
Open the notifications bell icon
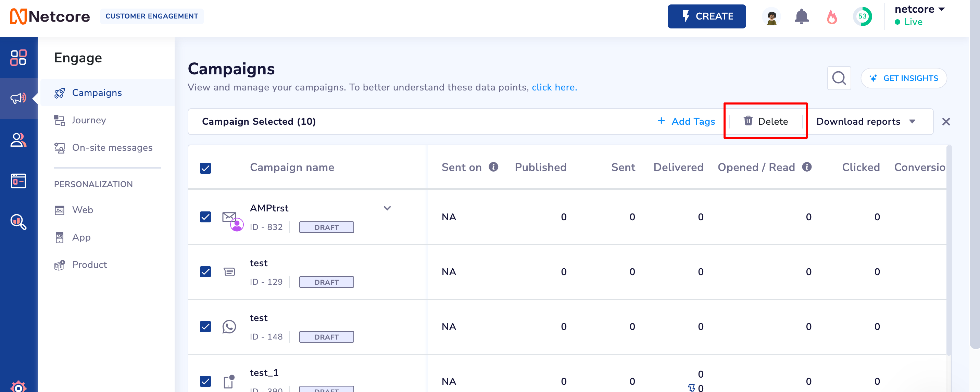point(801,16)
